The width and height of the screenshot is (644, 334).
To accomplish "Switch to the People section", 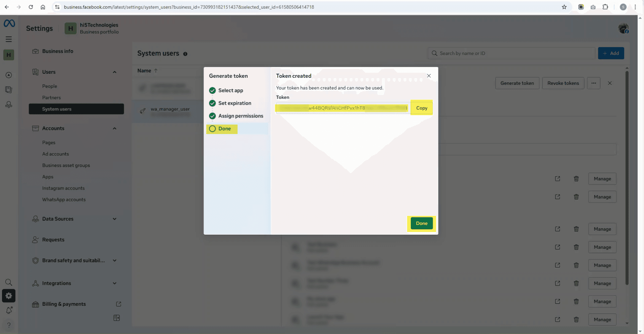I will click(49, 86).
